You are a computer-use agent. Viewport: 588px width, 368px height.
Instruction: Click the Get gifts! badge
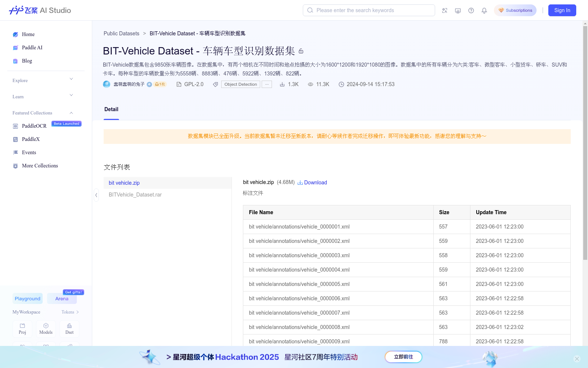pyautogui.click(x=73, y=292)
